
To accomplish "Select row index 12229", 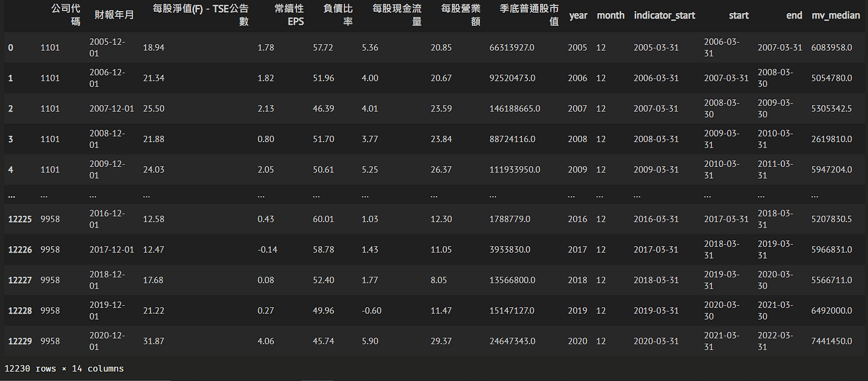I will pyautogui.click(x=19, y=341).
